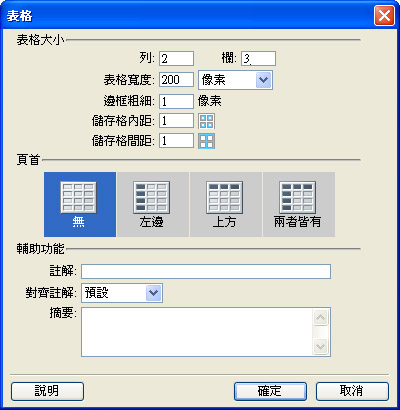
Task: Open help with the 說明 button
Action: 47,391
